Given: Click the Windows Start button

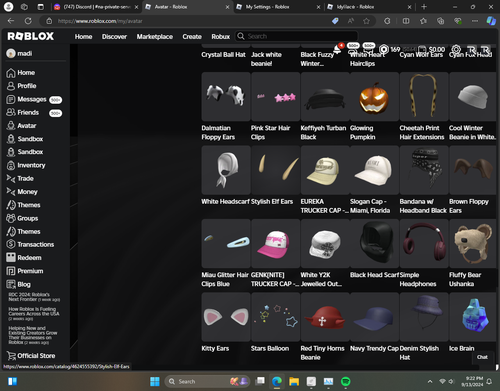Looking at the screenshot, I should [x=155, y=381].
